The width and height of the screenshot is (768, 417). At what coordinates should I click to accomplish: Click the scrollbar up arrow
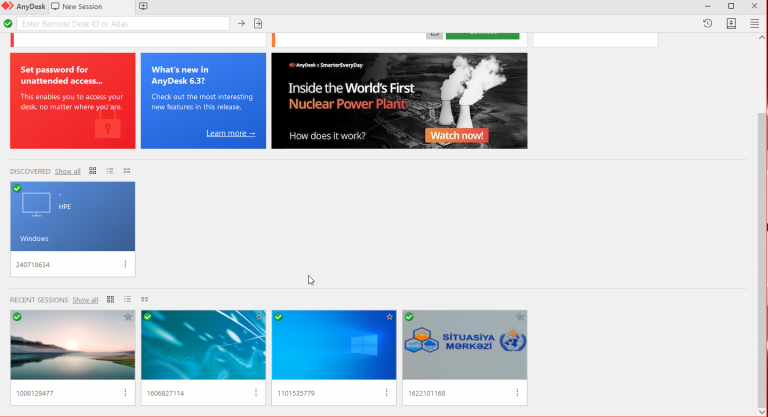(762, 38)
